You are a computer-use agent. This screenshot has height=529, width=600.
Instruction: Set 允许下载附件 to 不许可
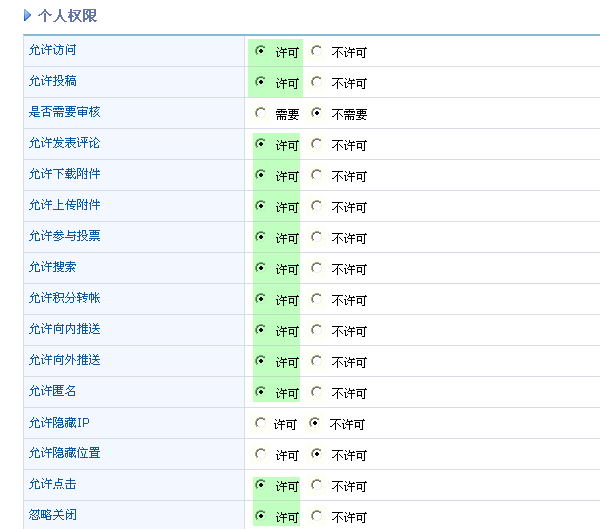coord(317,174)
